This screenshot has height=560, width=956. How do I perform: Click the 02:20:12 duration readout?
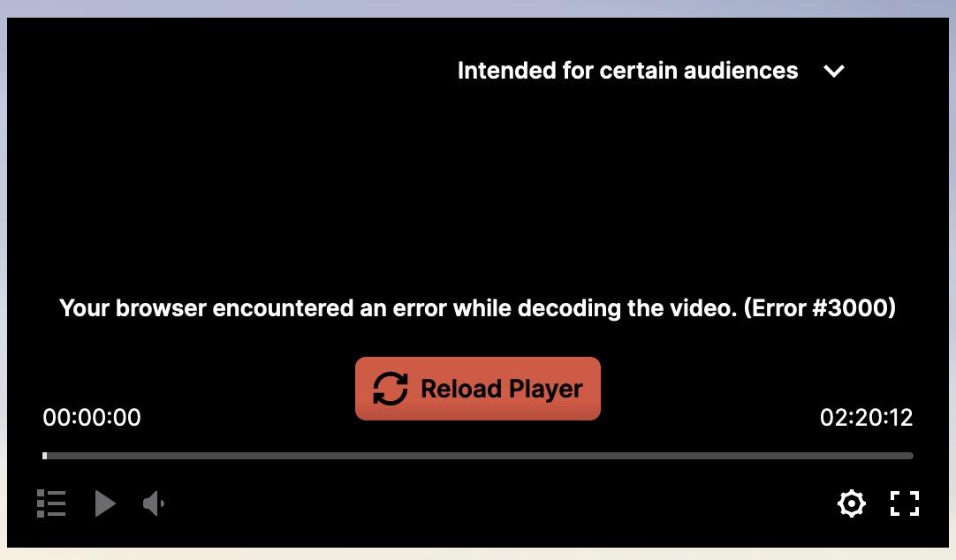pos(867,418)
